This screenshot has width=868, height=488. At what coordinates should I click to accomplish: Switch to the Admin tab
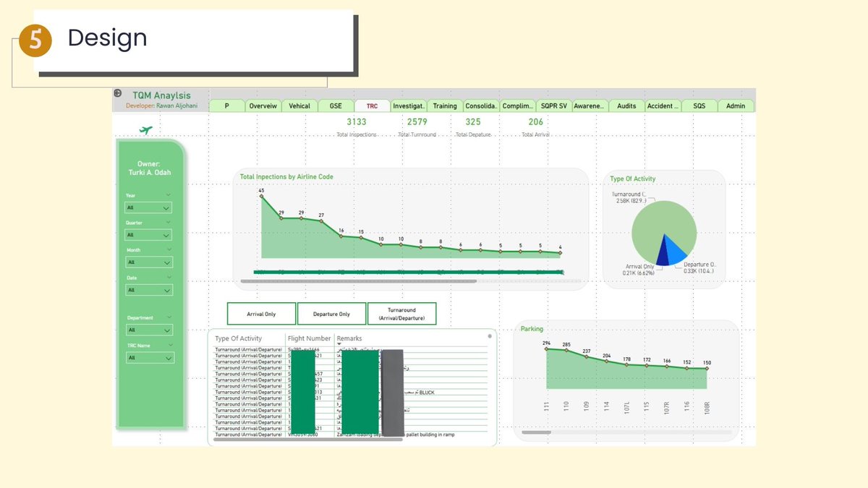click(x=736, y=106)
